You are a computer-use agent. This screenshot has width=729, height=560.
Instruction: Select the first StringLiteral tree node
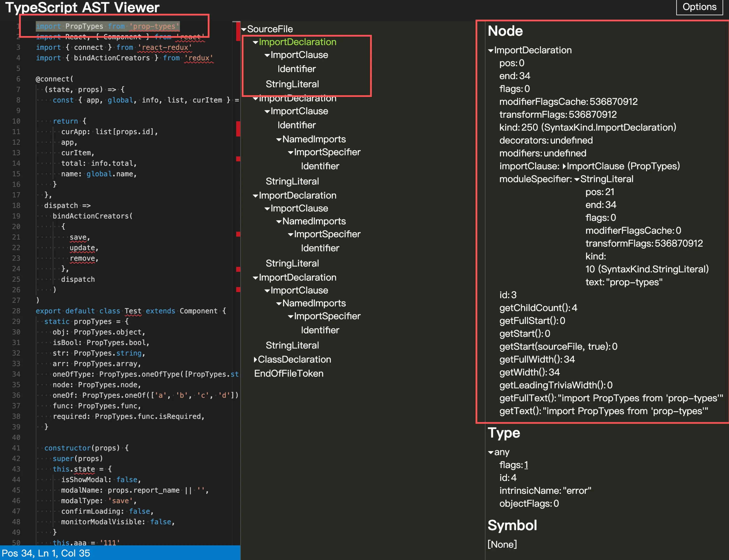click(292, 84)
